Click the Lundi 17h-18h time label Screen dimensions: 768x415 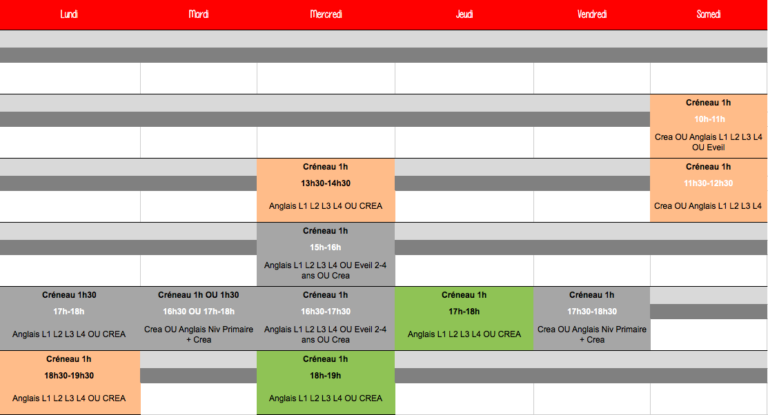(x=69, y=311)
